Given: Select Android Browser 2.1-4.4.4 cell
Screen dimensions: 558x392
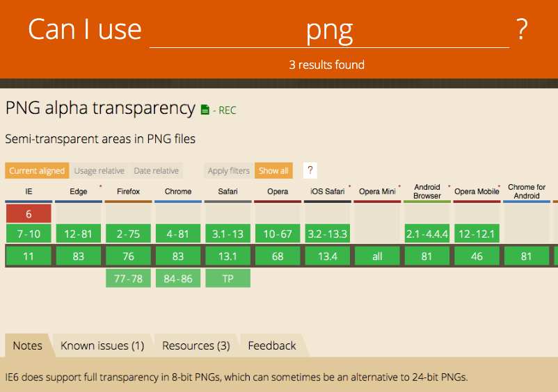Looking at the screenshot, I should point(427,234).
